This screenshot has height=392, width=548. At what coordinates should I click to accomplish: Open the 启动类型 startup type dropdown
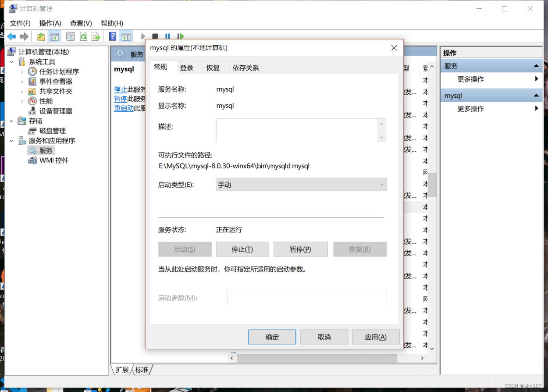(301, 185)
